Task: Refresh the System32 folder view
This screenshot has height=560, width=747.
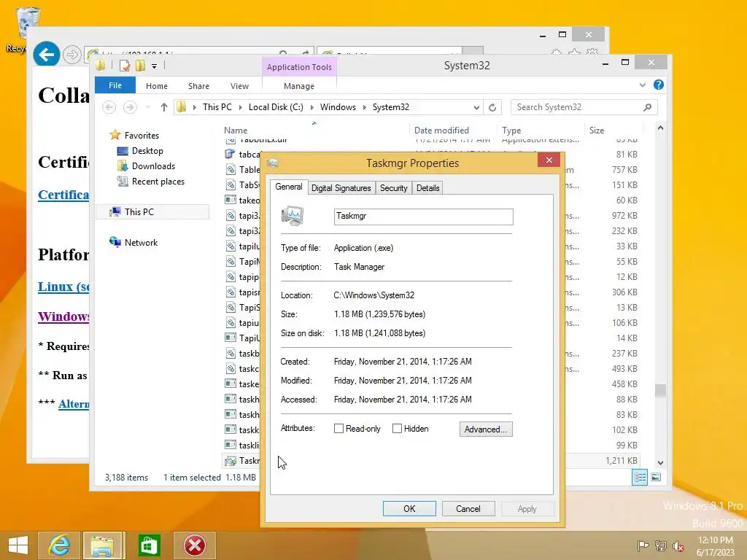Action: click(492, 108)
